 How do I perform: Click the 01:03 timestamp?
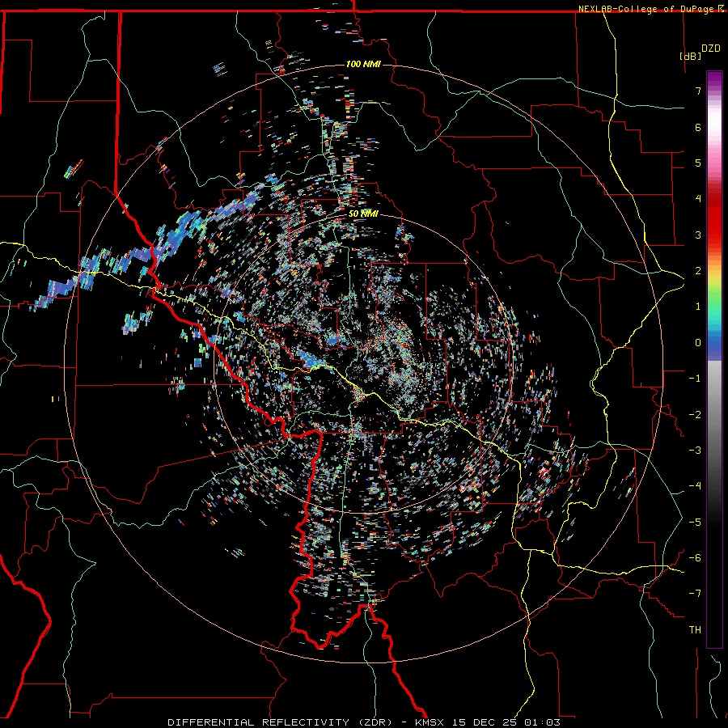[x=542, y=722]
